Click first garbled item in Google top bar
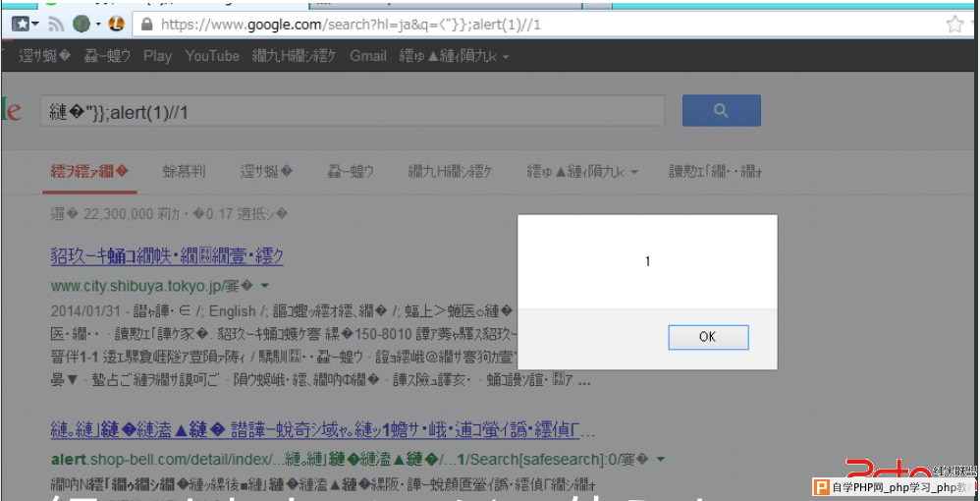This screenshot has width=980, height=501. tap(45, 56)
